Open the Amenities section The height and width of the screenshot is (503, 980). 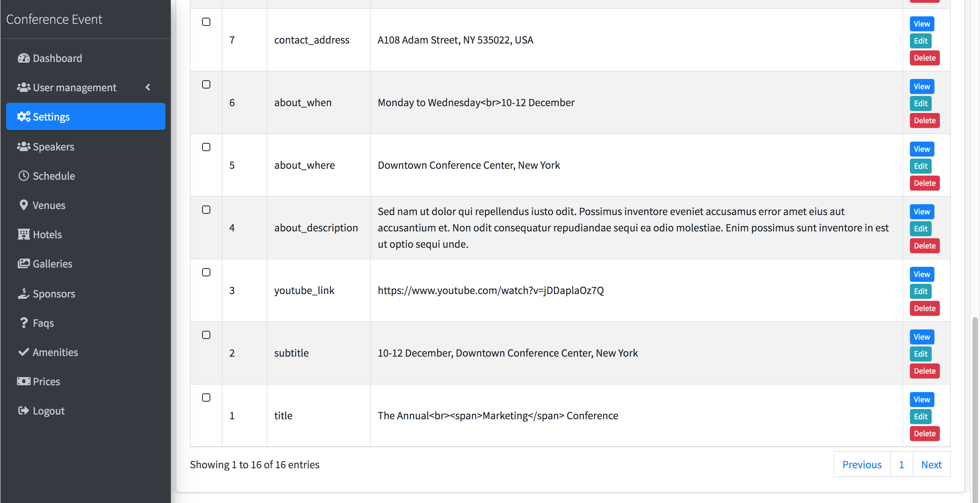coord(55,352)
